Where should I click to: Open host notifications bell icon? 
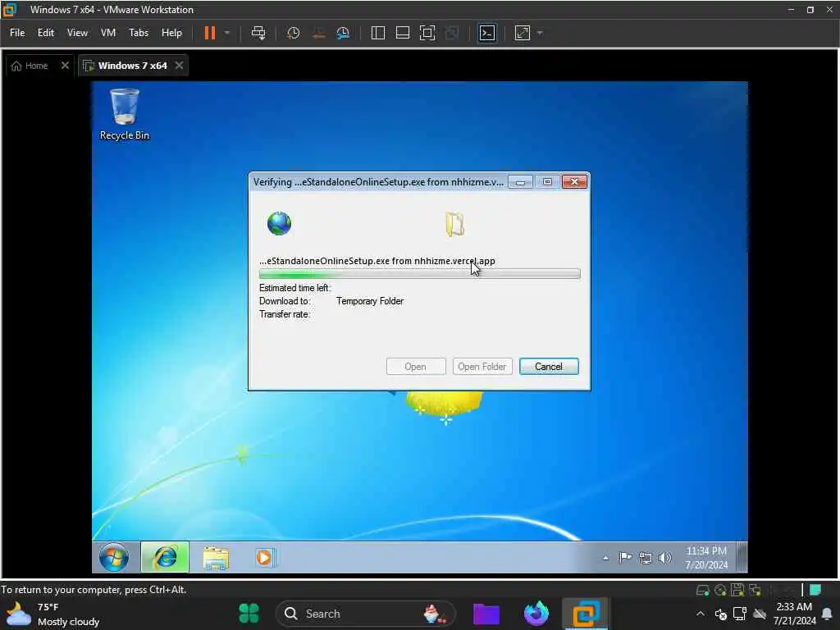click(x=828, y=614)
